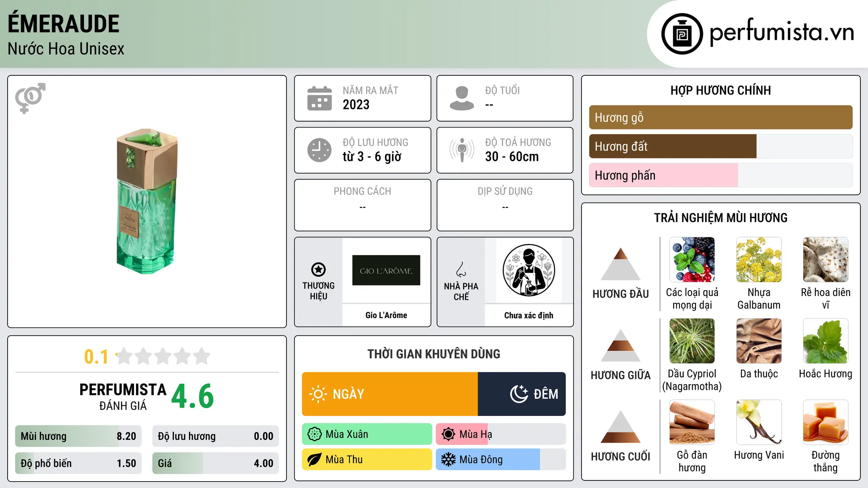Click the person icon beside Độ tuổi
The width and height of the screenshot is (868, 488).
[x=462, y=98]
